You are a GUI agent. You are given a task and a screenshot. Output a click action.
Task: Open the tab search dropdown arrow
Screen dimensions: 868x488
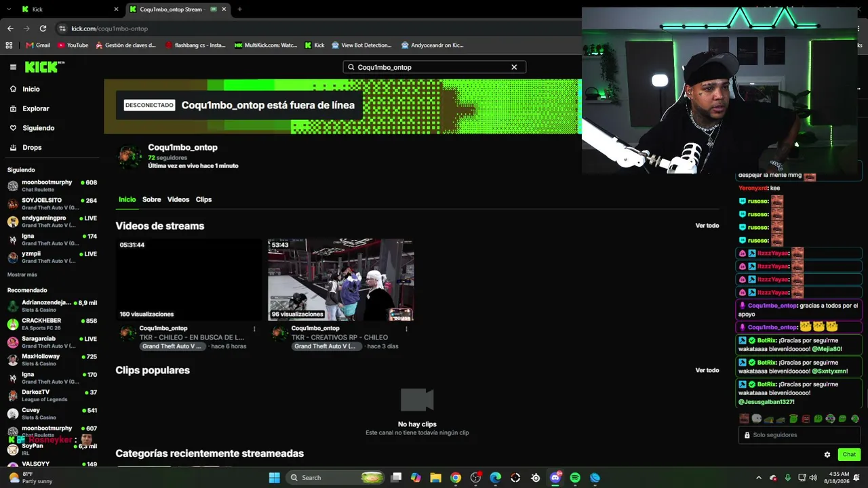pyautogui.click(x=9, y=9)
